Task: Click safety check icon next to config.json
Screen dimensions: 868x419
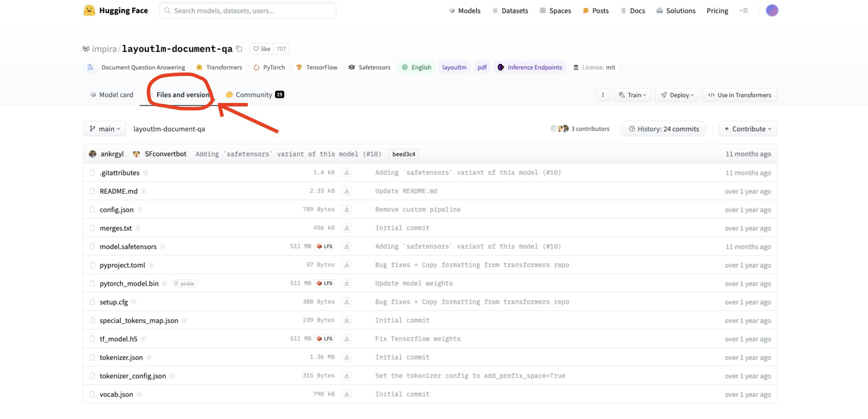Action: (139, 210)
